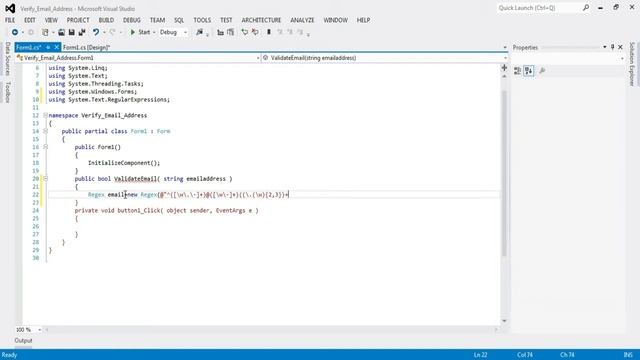The width and height of the screenshot is (640, 360).
Task: Click the Redo toolbar icon
Action: coord(112,32)
